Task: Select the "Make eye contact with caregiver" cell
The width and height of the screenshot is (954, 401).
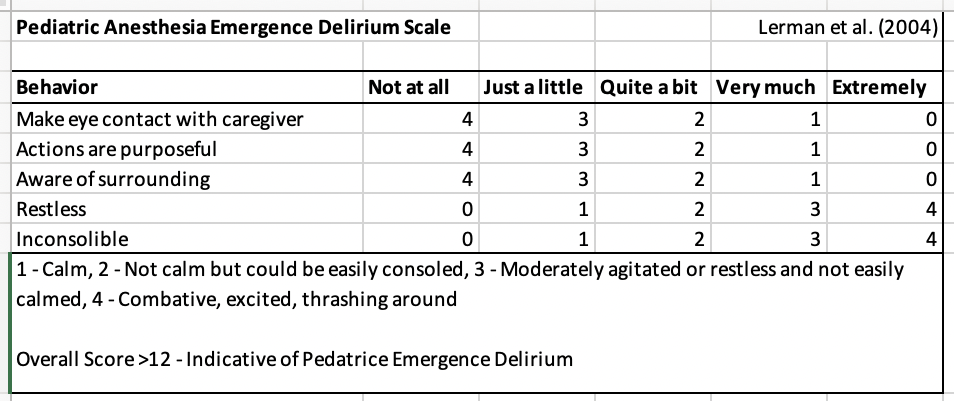Action: 161,119
